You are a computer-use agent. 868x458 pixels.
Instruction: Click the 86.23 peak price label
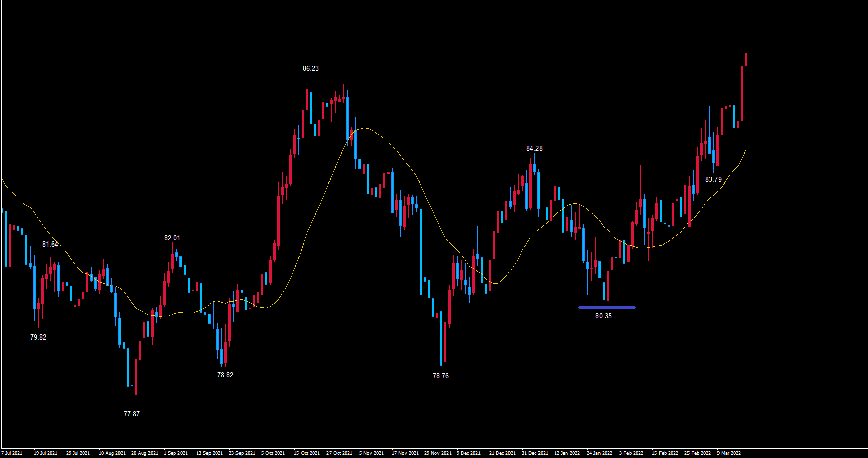310,68
